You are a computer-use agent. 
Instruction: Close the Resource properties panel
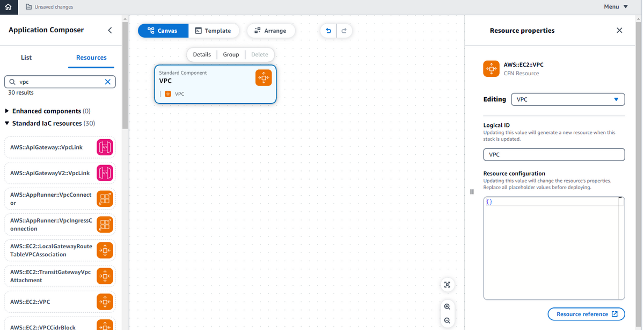(x=619, y=31)
